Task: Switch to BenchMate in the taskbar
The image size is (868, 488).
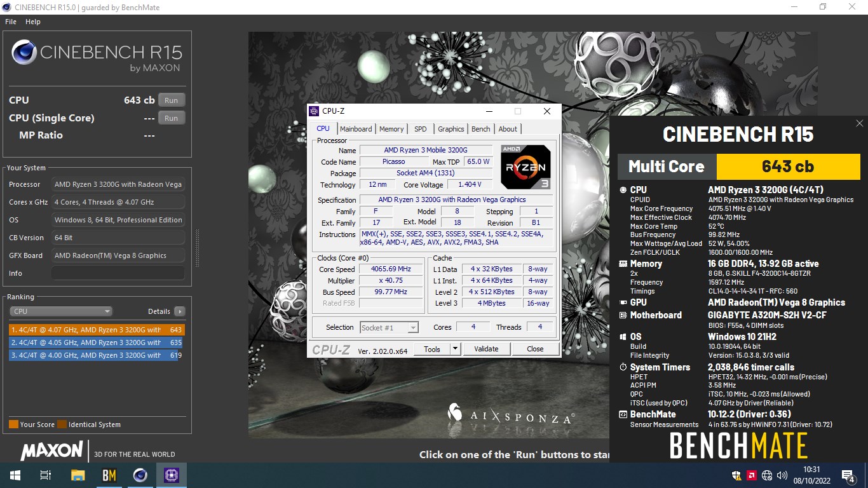Action: pos(109,475)
